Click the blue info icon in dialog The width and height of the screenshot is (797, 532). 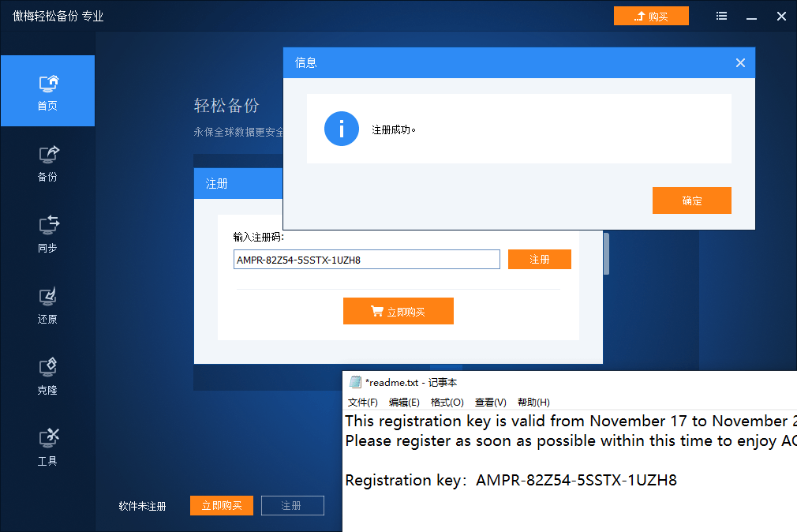coord(341,129)
